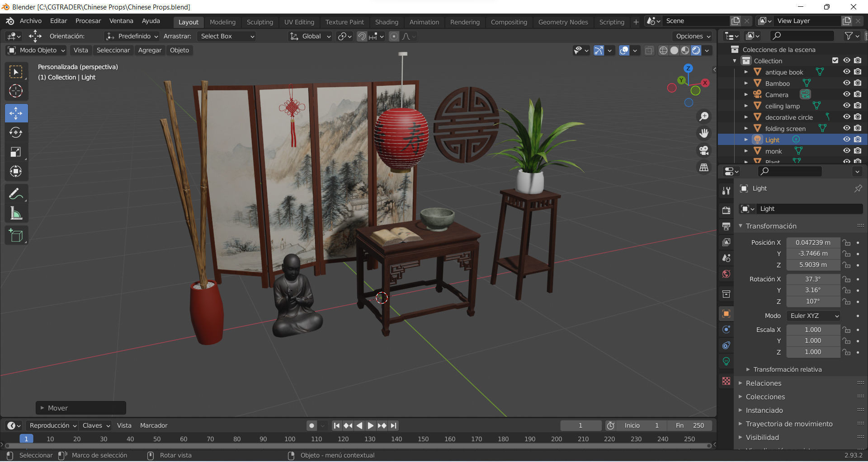Select the Cursor tool in the toolbar
Image resolution: width=868 pixels, height=462 pixels.
[x=16, y=91]
